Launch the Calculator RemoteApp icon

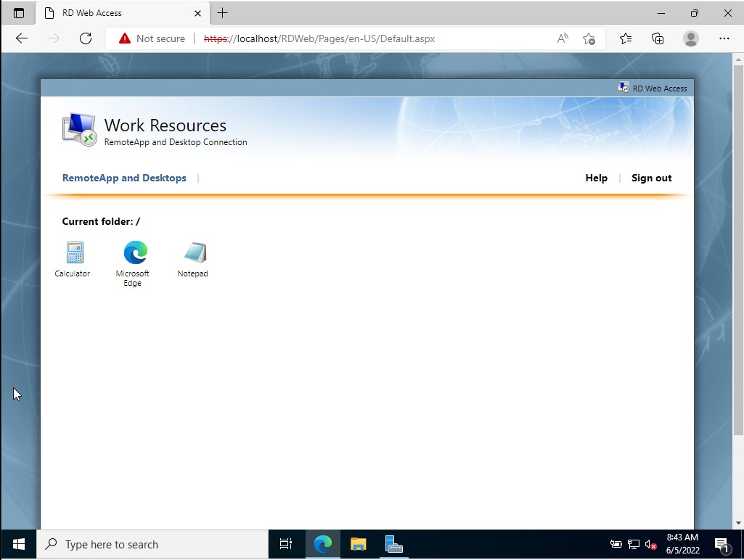point(75,252)
